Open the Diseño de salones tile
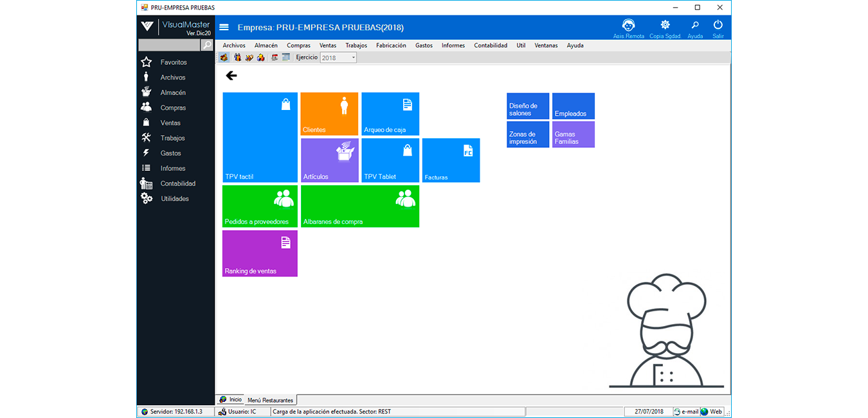 (x=527, y=106)
